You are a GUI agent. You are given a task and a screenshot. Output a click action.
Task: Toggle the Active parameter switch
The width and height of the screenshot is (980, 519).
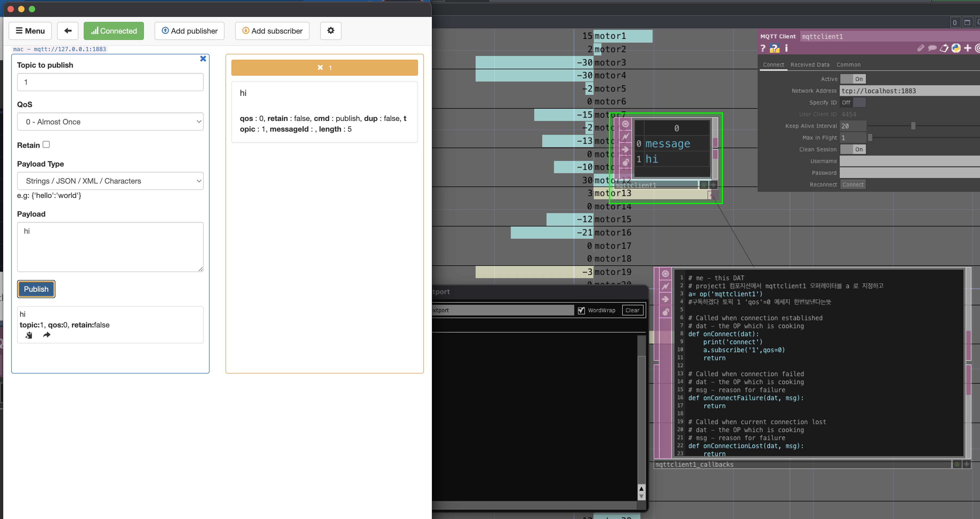coord(853,79)
